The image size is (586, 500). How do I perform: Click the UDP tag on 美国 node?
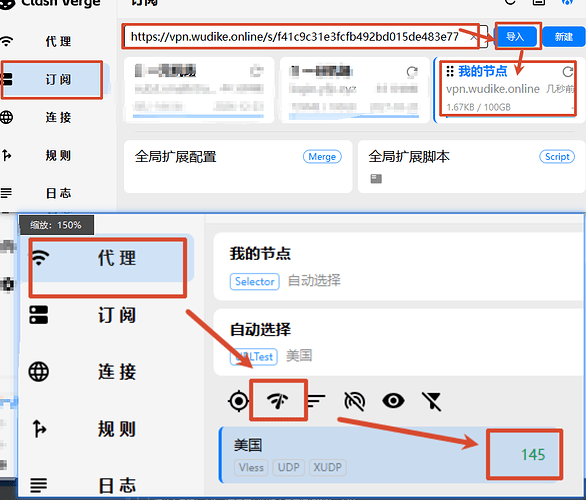coord(289,467)
